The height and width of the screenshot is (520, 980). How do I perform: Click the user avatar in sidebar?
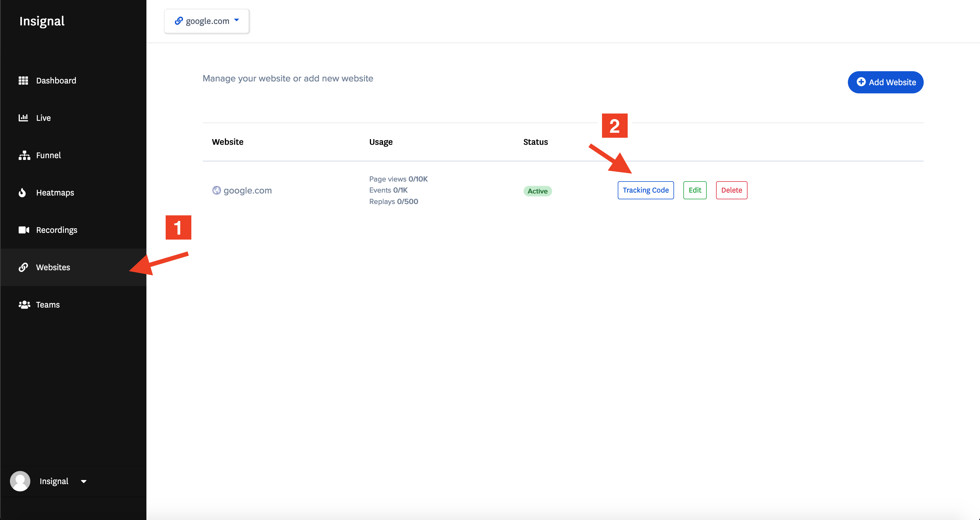[x=20, y=481]
